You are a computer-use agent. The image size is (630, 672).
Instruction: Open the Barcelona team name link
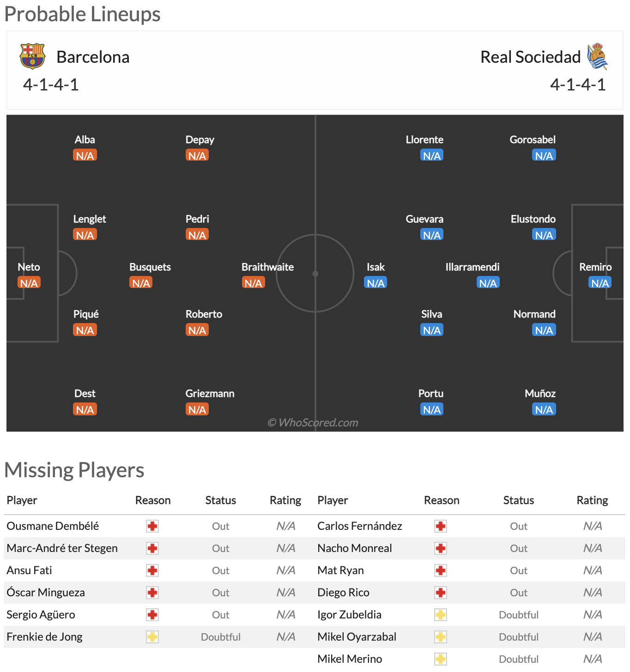(x=93, y=57)
